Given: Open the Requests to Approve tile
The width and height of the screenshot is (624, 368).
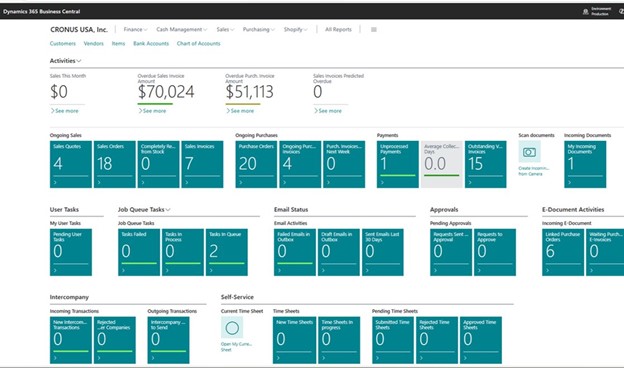Looking at the screenshot, I should (495, 252).
